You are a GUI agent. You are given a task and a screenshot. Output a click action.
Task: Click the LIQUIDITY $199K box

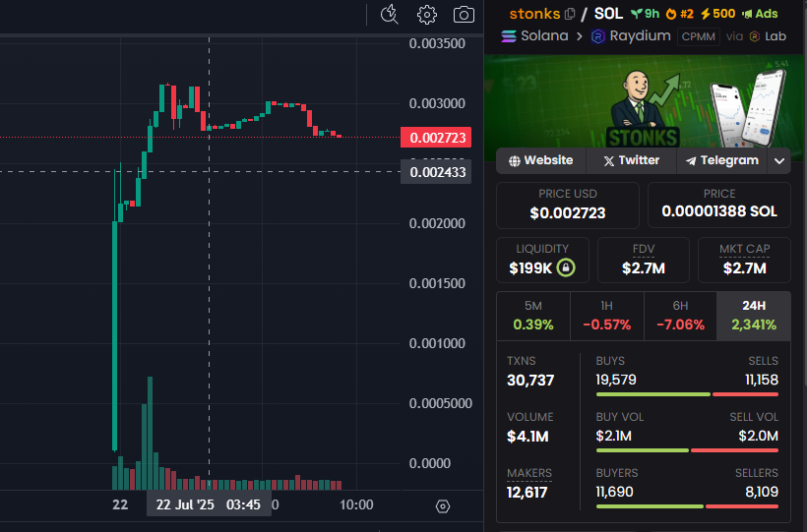tap(542, 260)
